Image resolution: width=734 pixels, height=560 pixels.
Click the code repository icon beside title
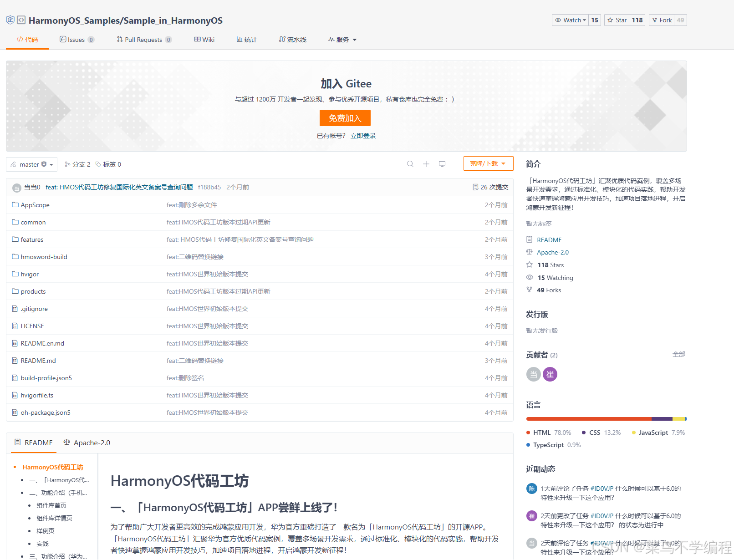tap(21, 20)
